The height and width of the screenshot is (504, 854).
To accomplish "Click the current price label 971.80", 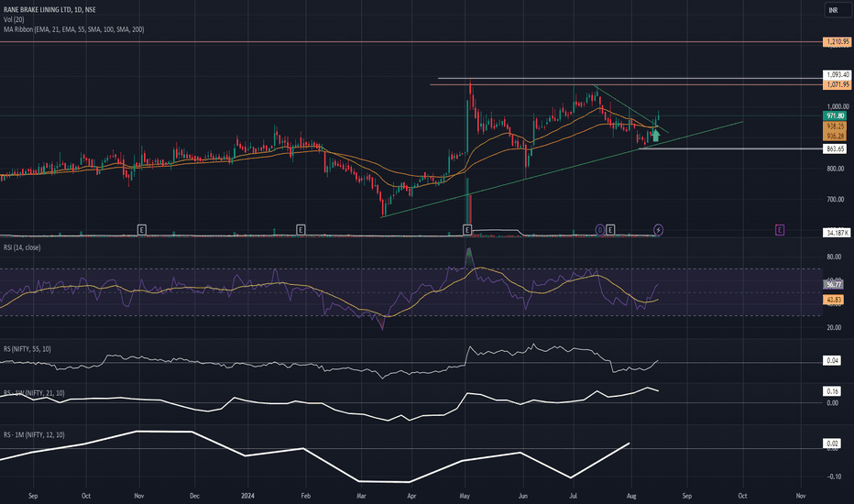I will tap(835, 116).
